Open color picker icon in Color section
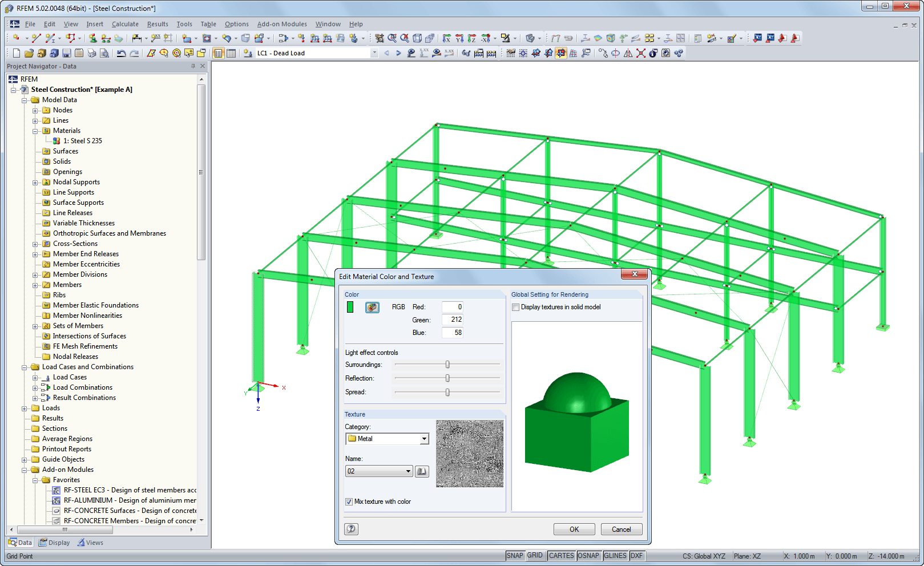This screenshot has height=566, width=924. [x=372, y=308]
